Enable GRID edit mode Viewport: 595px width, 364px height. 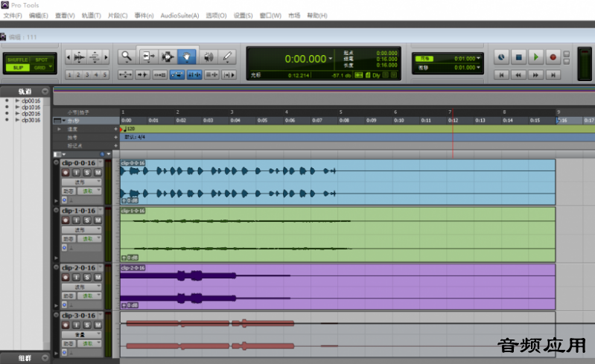click(x=42, y=68)
